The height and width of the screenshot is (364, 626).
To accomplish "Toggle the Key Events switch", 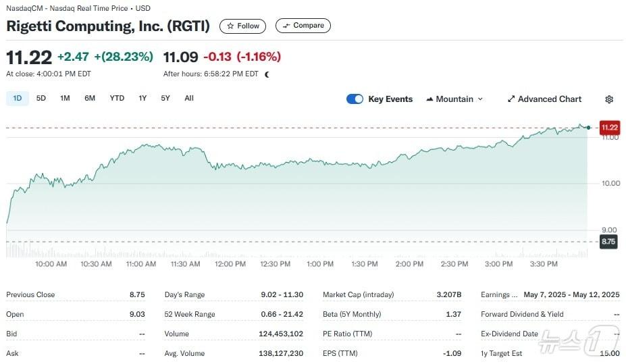I will (355, 99).
